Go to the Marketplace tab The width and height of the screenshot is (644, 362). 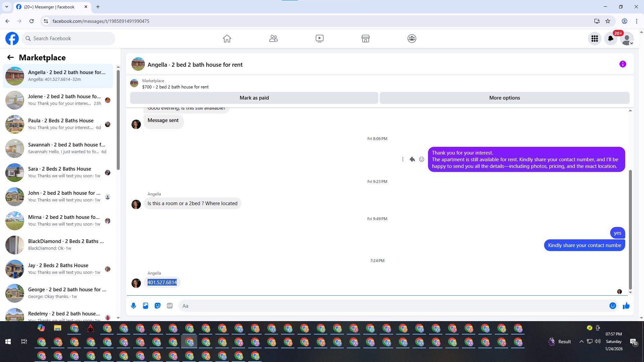[x=365, y=39]
